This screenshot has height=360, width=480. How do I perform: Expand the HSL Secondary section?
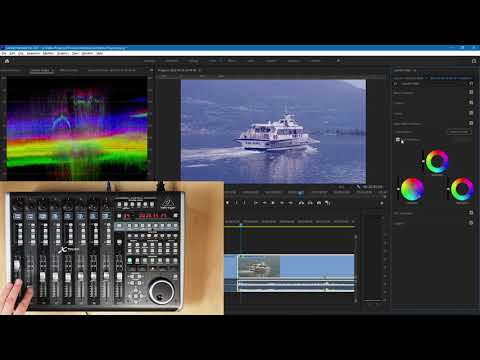point(404,213)
